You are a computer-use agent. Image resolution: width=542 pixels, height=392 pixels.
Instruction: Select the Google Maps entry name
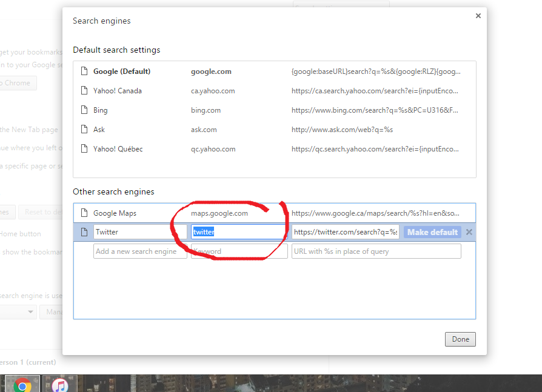tap(115, 213)
